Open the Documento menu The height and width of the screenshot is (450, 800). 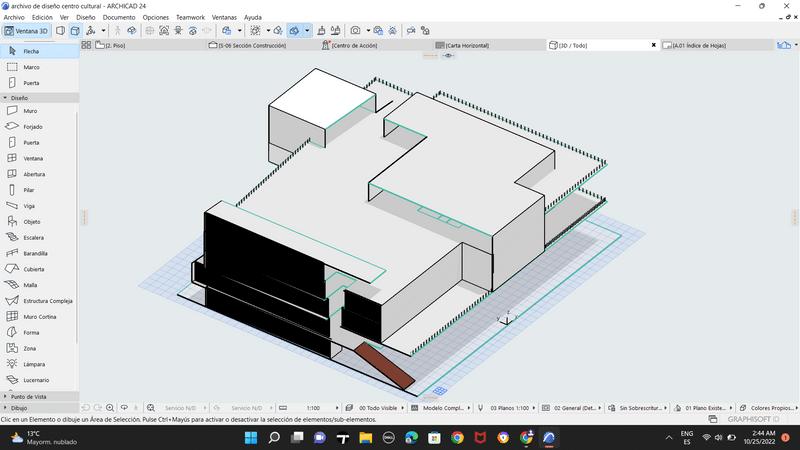[119, 17]
